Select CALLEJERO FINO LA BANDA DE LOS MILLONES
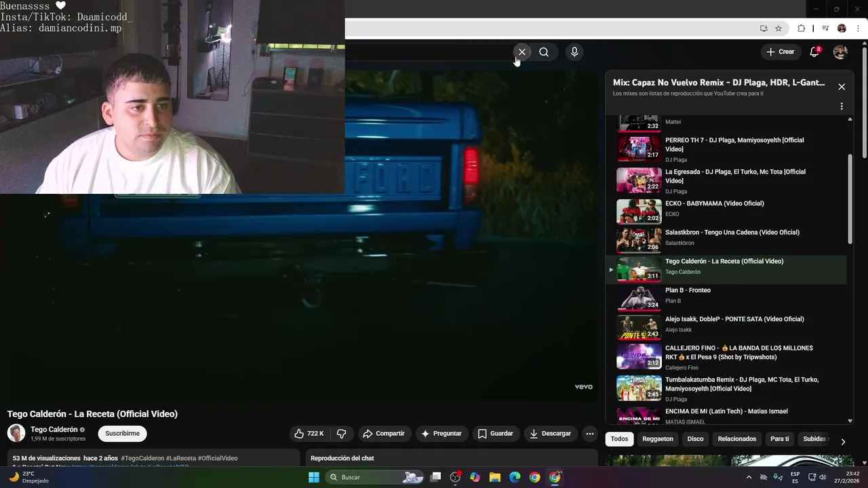The height and width of the screenshot is (488, 868). click(726, 357)
